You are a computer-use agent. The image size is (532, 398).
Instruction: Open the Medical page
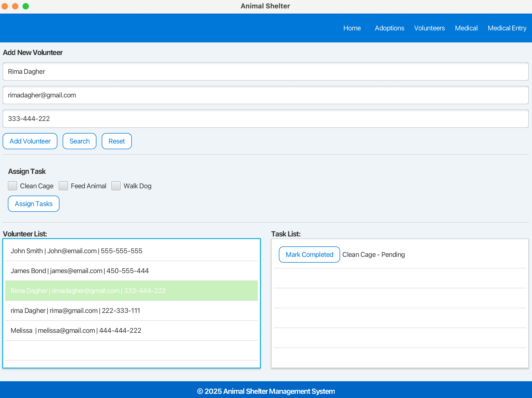[x=466, y=28]
